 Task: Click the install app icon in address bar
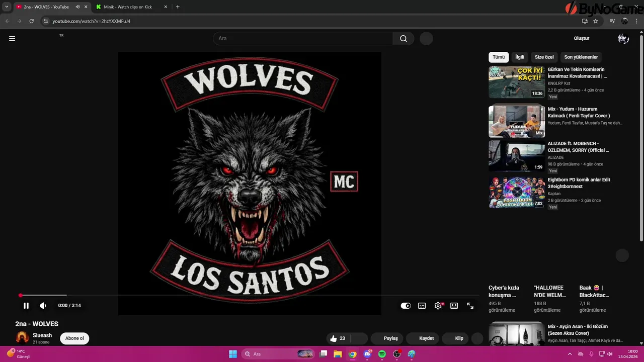[585, 21]
